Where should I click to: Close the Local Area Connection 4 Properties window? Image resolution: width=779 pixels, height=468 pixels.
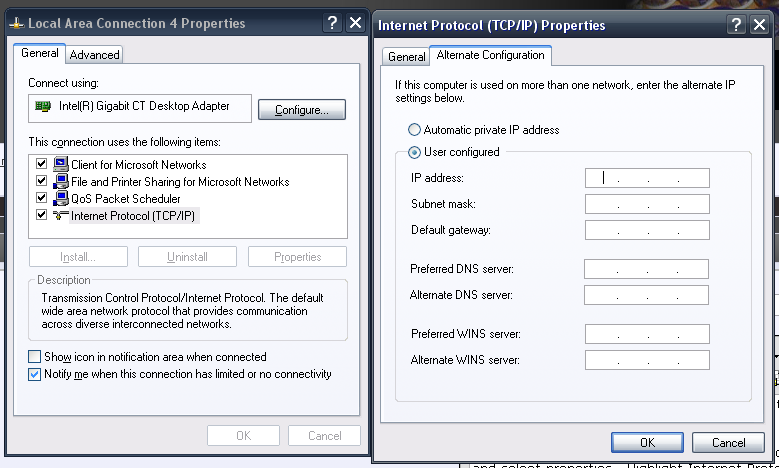[x=356, y=23]
